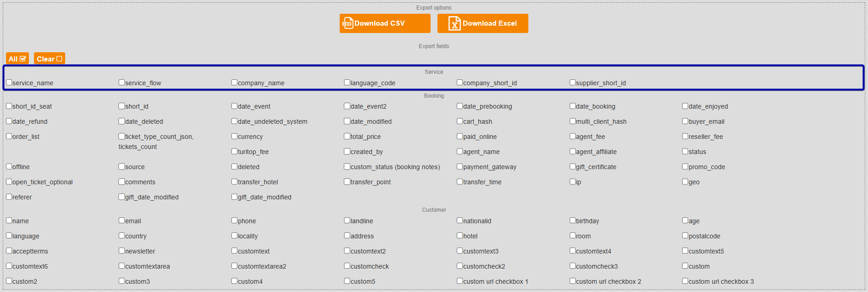
Task: Toggle the custom_status (booking notes) checkbox
Action: click(347, 166)
